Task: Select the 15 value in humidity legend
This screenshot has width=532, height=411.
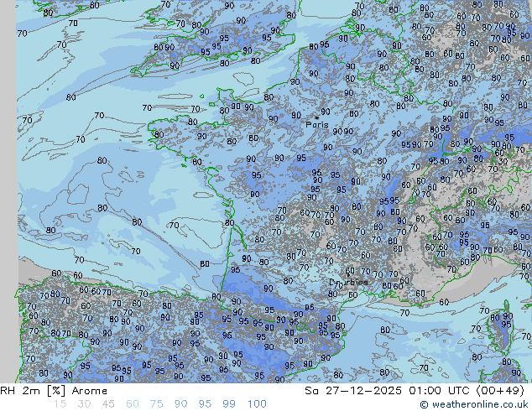Action: (x=60, y=404)
